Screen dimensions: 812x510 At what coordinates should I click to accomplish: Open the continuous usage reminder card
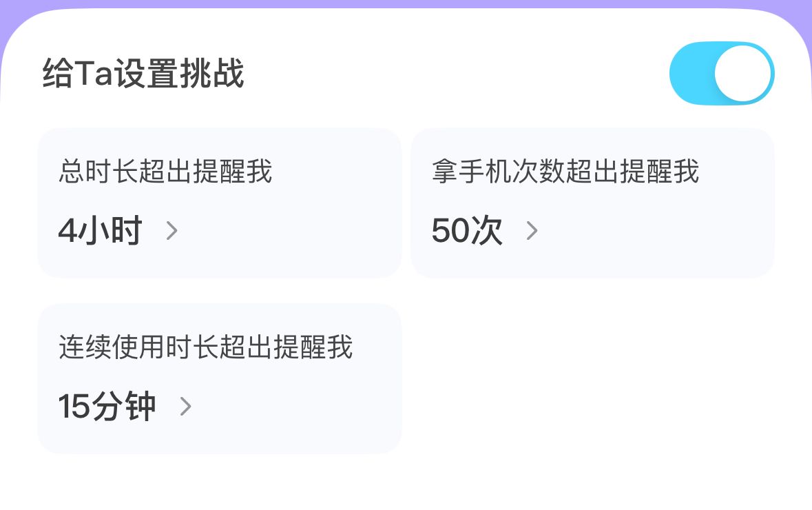pyautogui.click(x=219, y=378)
